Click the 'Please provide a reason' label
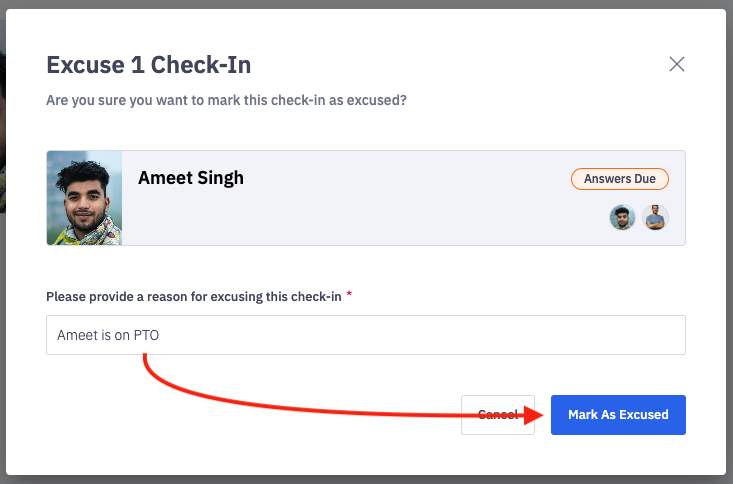The image size is (733, 484). tap(195, 297)
